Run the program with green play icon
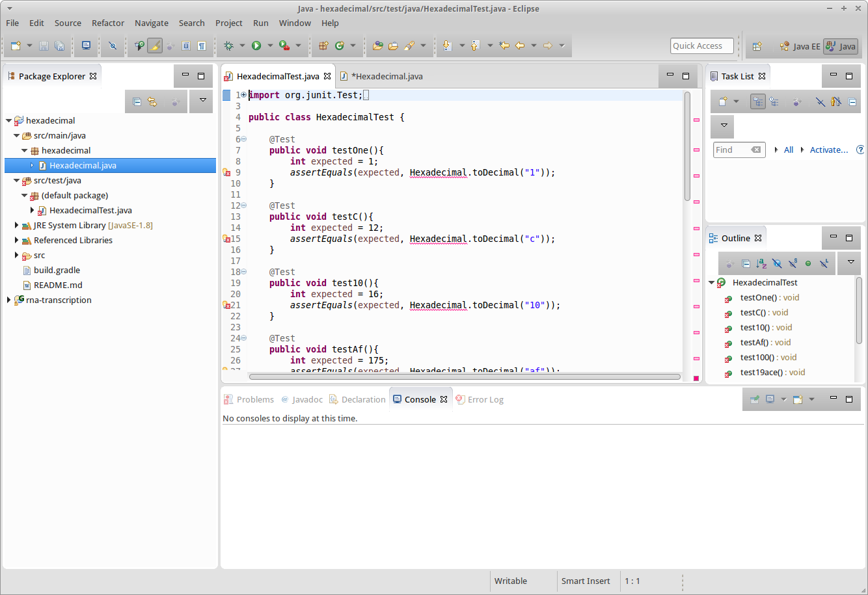Image resolution: width=868 pixels, height=595 pixels. (x=256, y=46)
